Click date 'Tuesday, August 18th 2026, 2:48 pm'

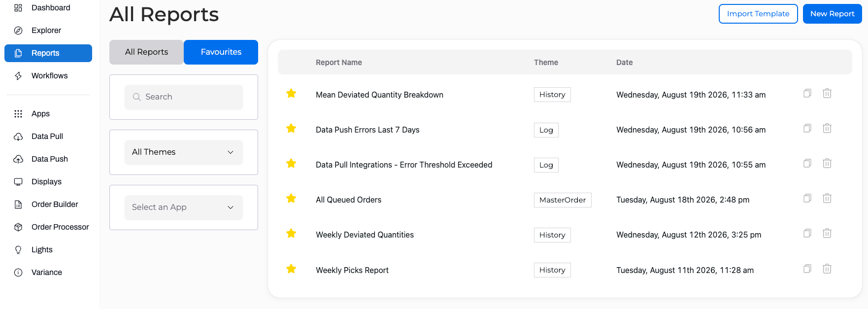(683, 200)
